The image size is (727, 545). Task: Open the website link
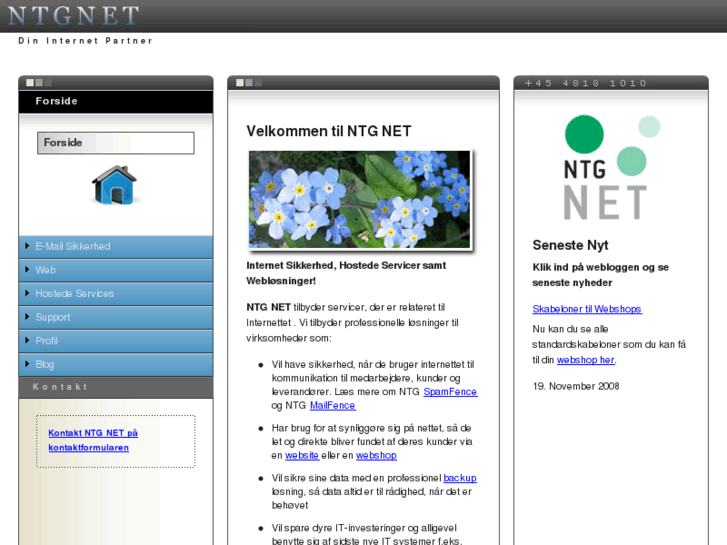click(x=302, y=455)
